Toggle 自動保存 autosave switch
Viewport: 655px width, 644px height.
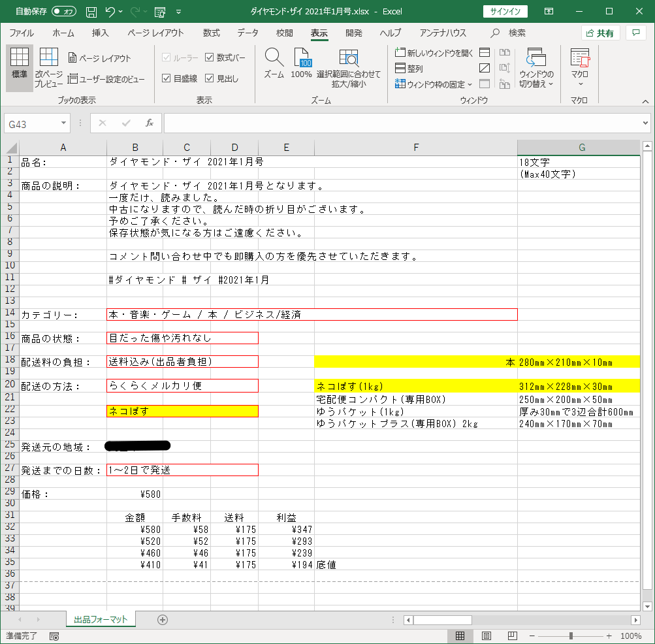tap(64, 12)
